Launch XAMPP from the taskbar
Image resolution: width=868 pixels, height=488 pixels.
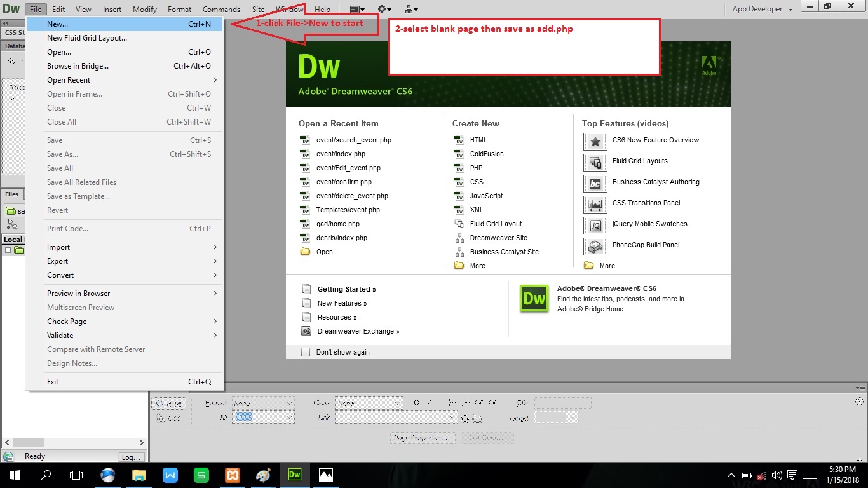click(x=232, y=475)
